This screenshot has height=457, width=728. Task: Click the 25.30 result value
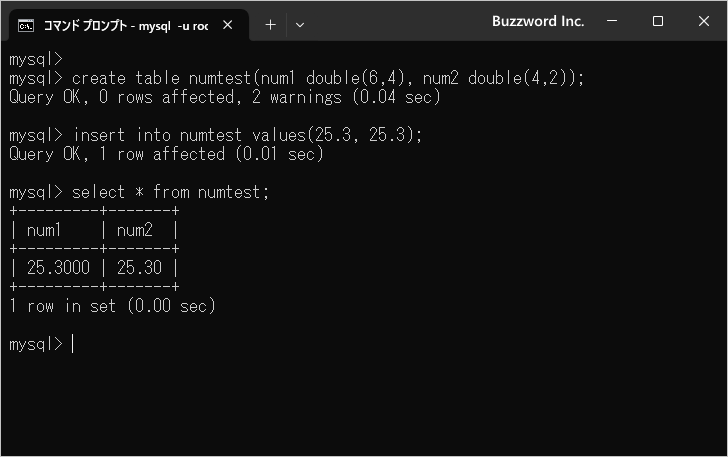click(x=139, y=268)
